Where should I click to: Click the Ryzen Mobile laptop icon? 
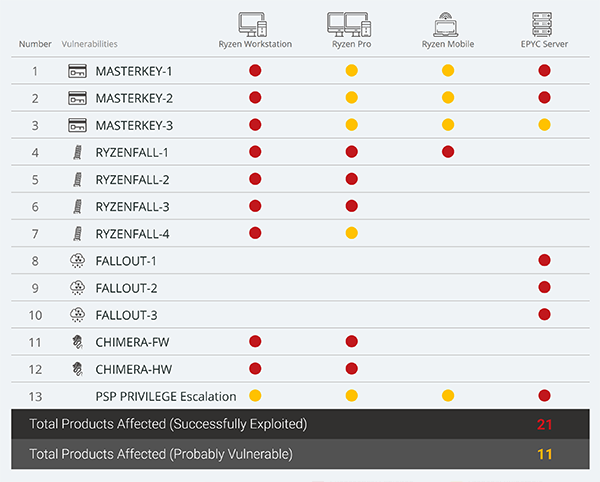(446, 25)
